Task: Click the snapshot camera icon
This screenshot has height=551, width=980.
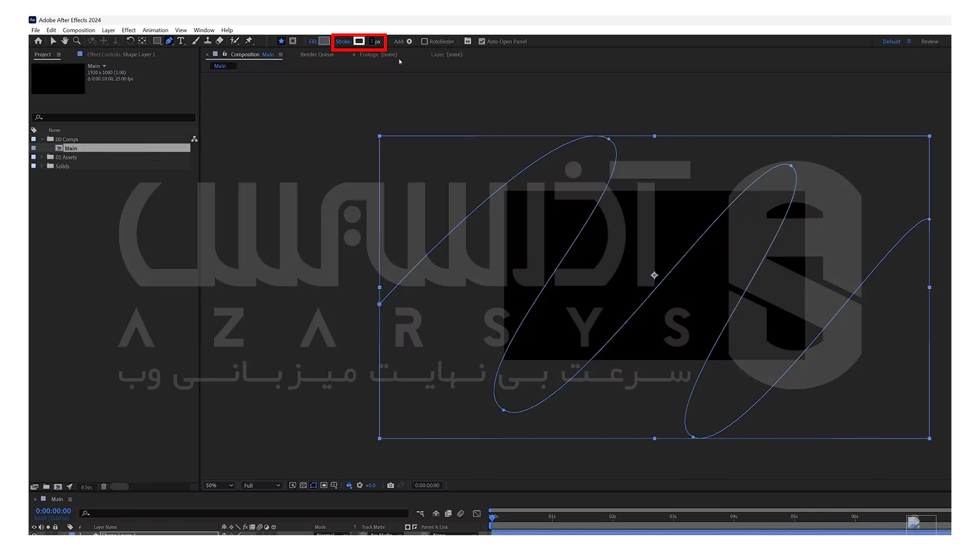Action: tap(390, 485)
